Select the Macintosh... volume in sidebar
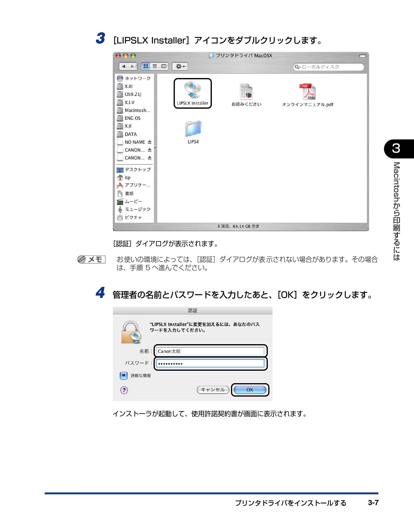Screen dimensions: 414x532 point(134,110)
